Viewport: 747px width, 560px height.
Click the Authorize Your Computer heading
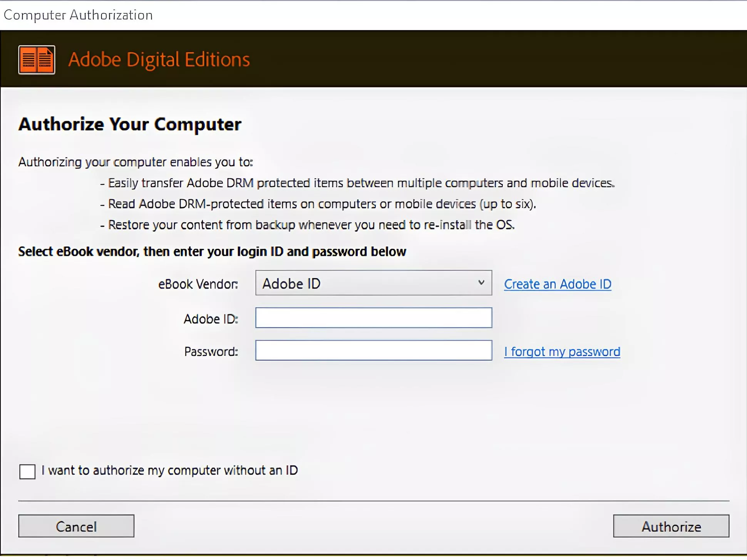tap(130, 124)
